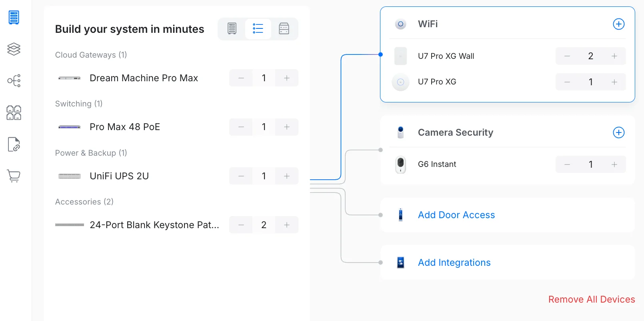Viewport: 644px width, 321px height.
Task: Open the rack builder sidebar icon
Action: 14,18
